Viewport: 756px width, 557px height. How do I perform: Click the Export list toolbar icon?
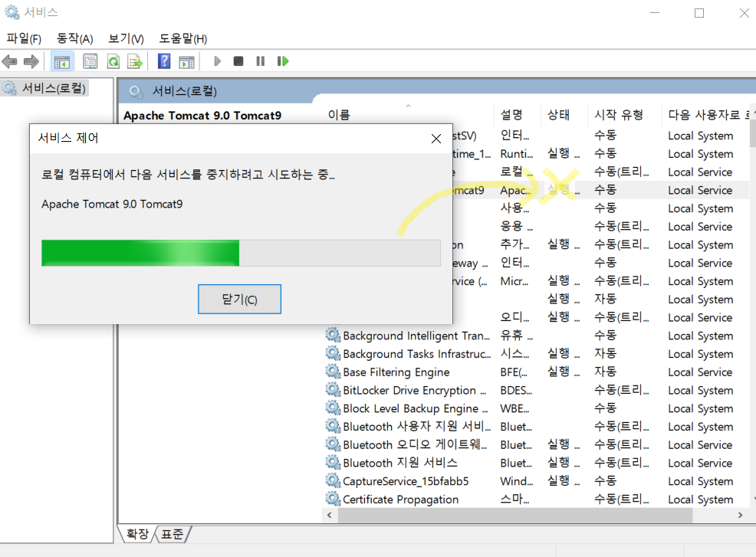click(134, 61)
